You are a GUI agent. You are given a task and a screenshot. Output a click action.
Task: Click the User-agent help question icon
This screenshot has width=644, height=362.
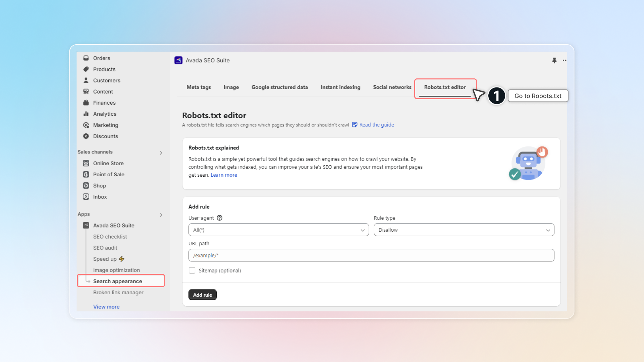click(x=220, y=218)
